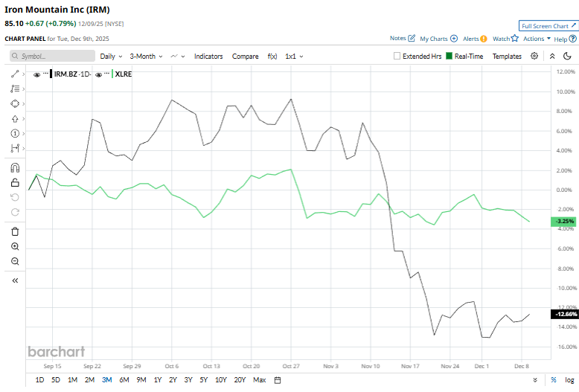Select the 1Y time range
Screen dimensions: 579x392
click(x=158, y=380)
